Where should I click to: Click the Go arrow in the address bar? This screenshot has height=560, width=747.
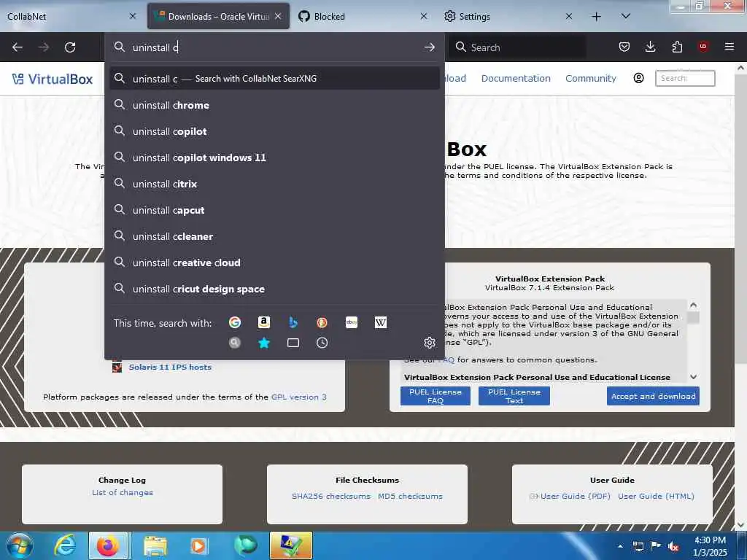pos(429,47)
